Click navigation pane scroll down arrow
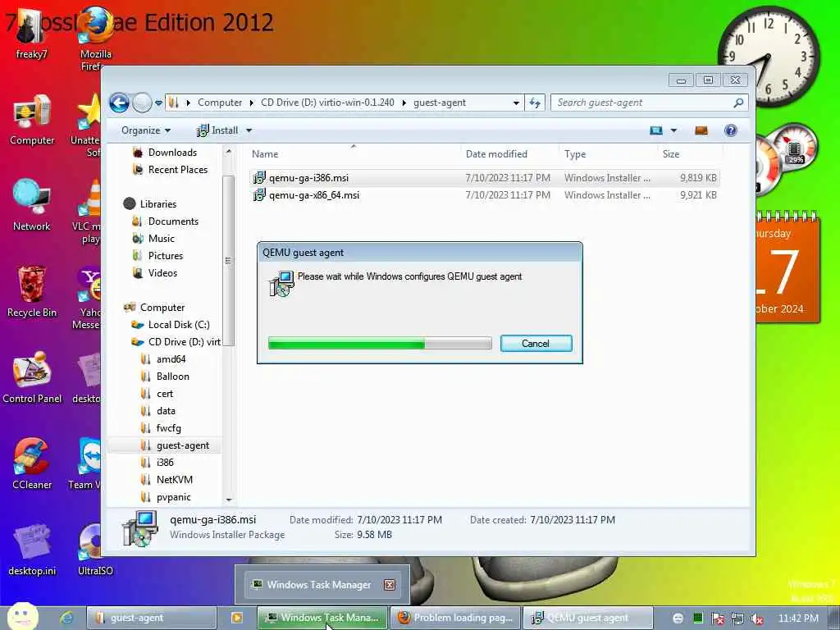Image resolution: width=840 pixels, height=630 pixels. [x=229, y=500]
